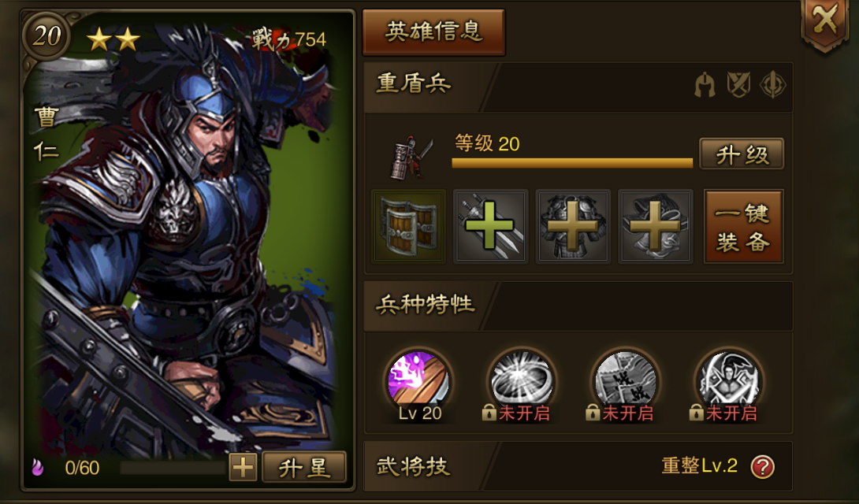The image size is (859, 504).
Task: Click the 升级 upgrade button
Action: click(x=742, y=154)
